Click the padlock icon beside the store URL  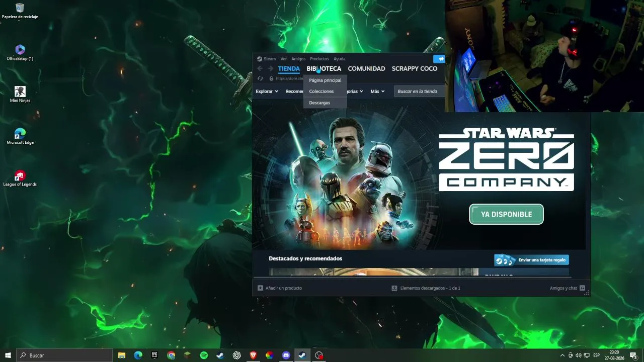coord(271,78)
